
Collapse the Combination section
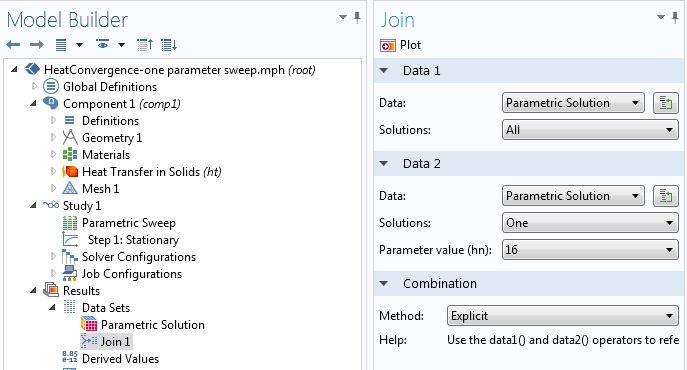pyautogui.click(x=384, y=284)
